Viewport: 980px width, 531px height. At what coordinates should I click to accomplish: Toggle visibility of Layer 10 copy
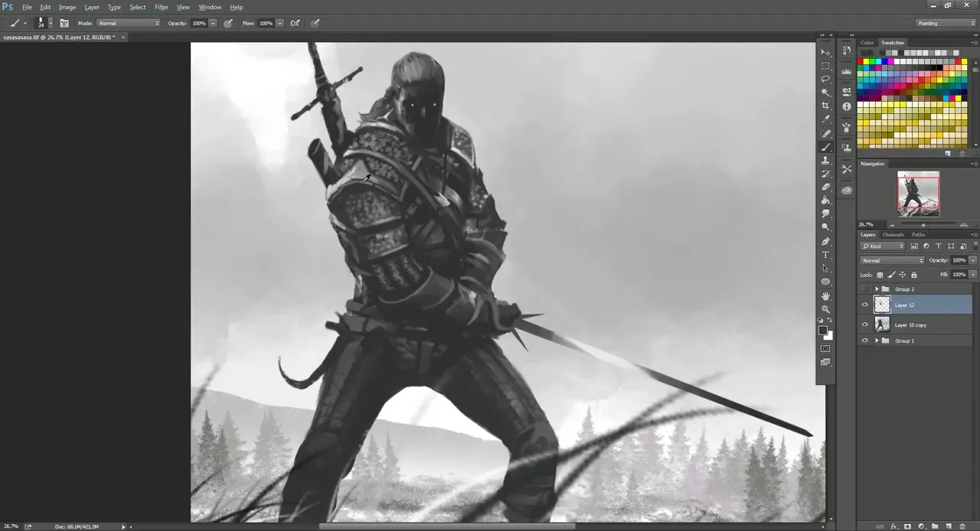(x=865, y=325)
